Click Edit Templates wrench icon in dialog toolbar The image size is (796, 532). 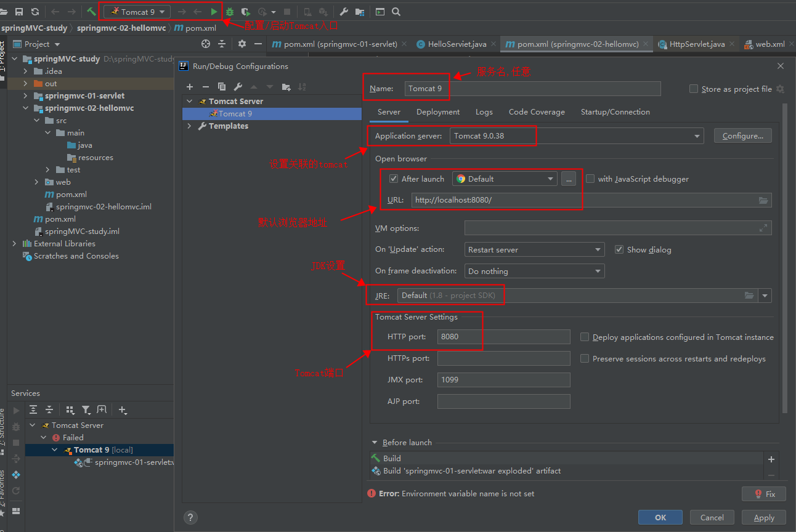[x=238, y=87]
